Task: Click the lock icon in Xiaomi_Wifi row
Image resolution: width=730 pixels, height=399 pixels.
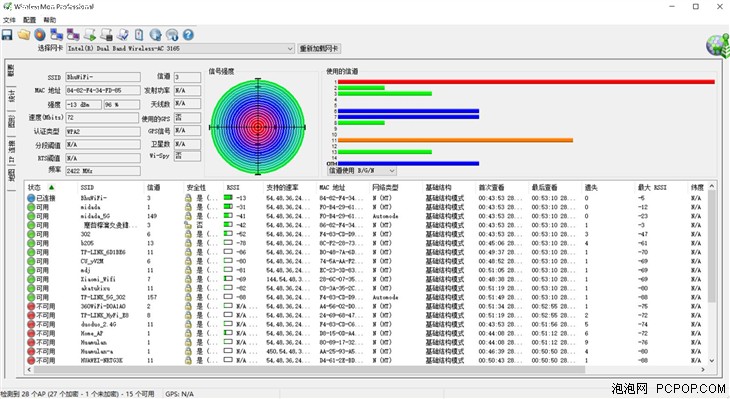Action: point(188,279)
